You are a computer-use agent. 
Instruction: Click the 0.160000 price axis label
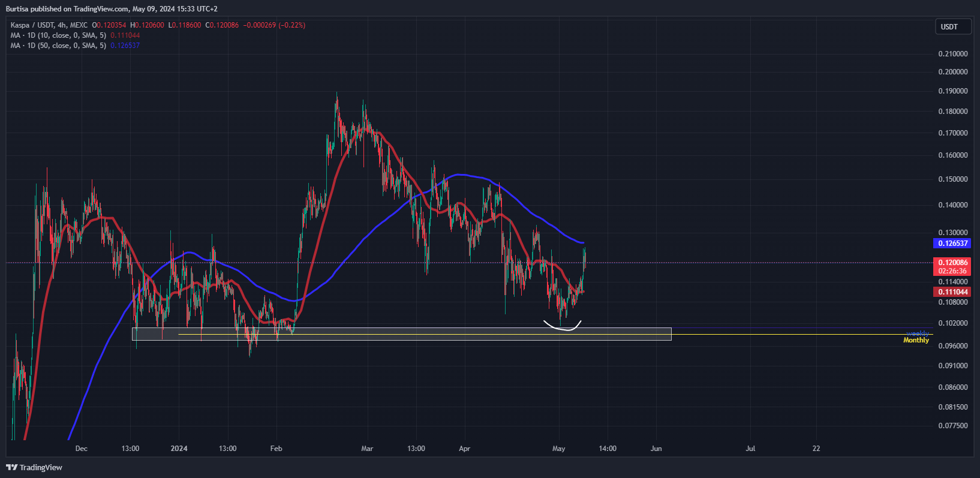(953, 155)
